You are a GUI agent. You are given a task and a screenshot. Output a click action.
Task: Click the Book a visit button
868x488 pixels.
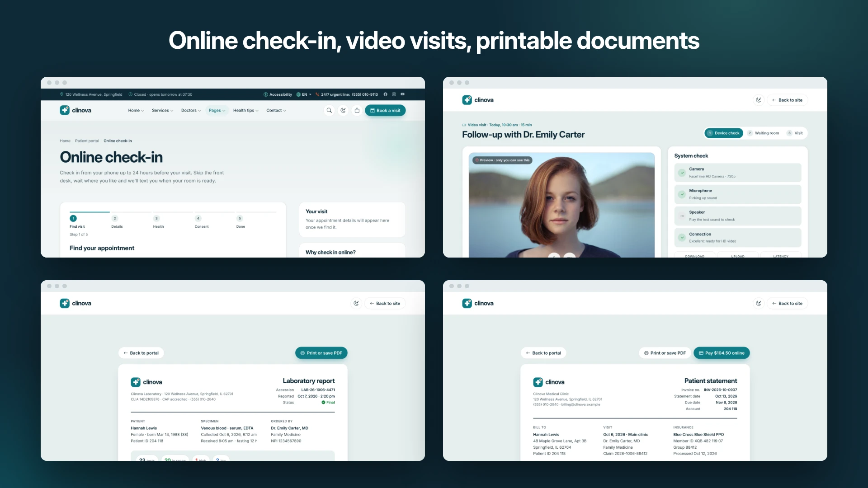[385, 110]
